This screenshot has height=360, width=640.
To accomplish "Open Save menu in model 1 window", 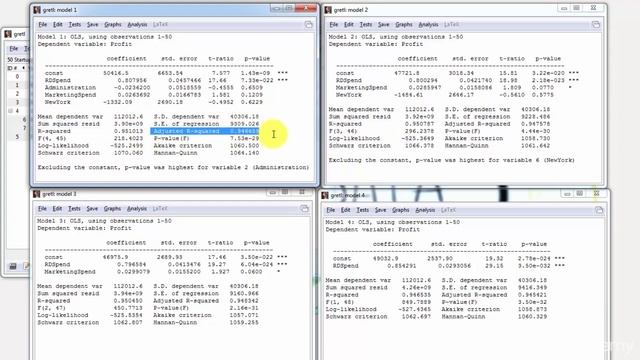I will 93,24.
